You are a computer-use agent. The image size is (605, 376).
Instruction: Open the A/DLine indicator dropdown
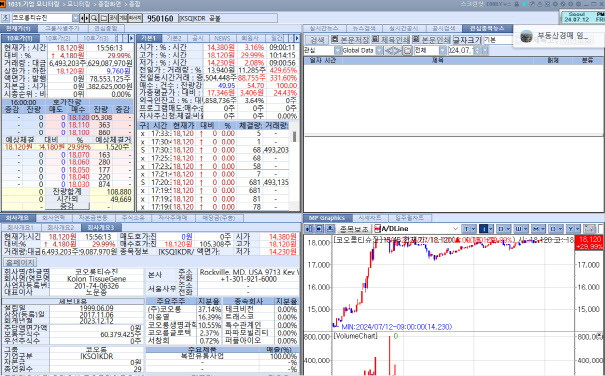coord(455,229)
